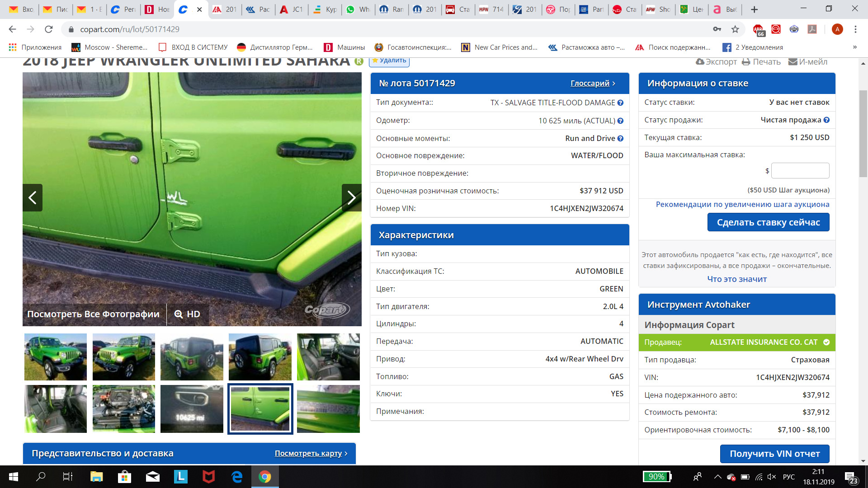Screen dimensions: 868x488
Task: Open Что это значит link
Action: 737,279
